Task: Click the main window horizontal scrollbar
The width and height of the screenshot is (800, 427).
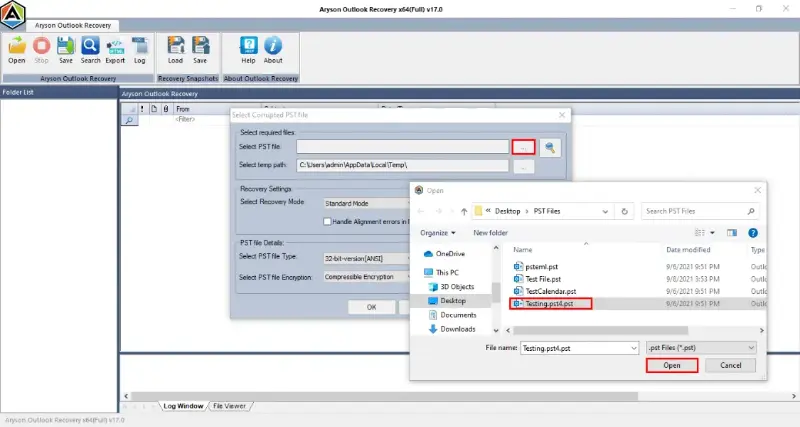Action: click(384, 396)
